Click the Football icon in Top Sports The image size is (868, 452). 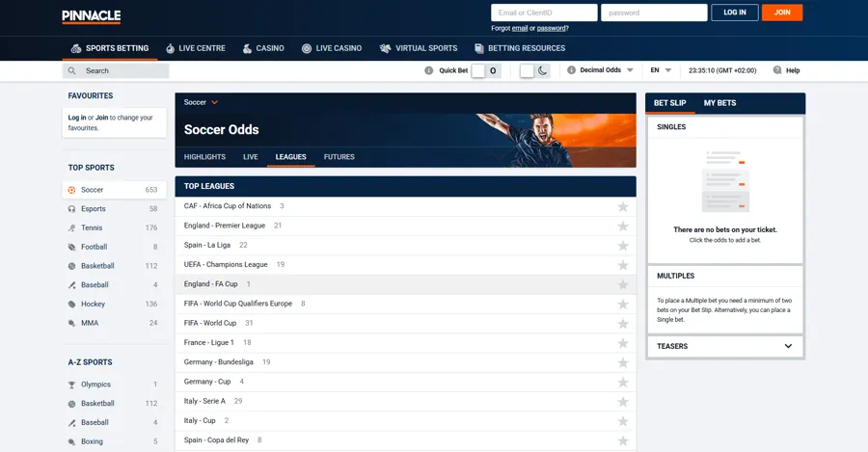pos(72,247)
